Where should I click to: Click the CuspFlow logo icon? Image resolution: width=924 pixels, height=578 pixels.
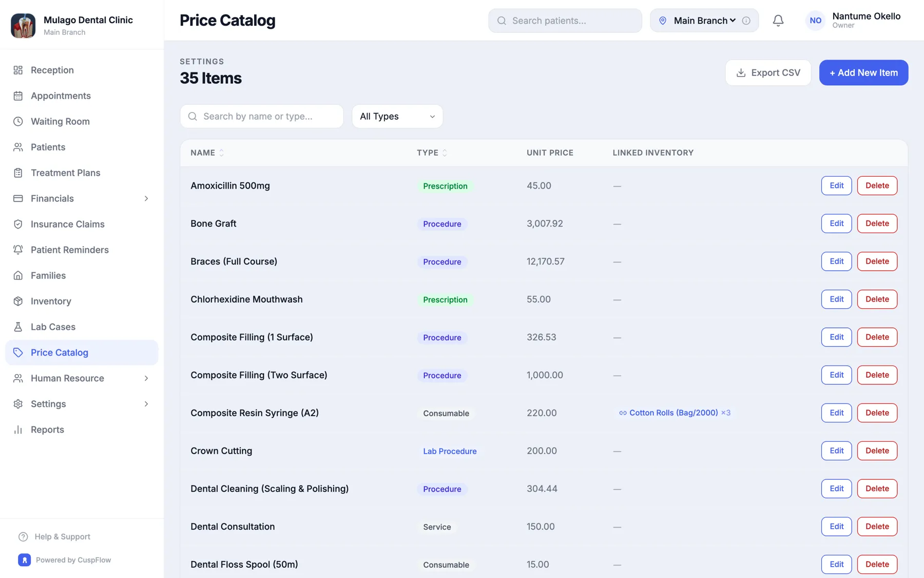(x=24, y=560)
